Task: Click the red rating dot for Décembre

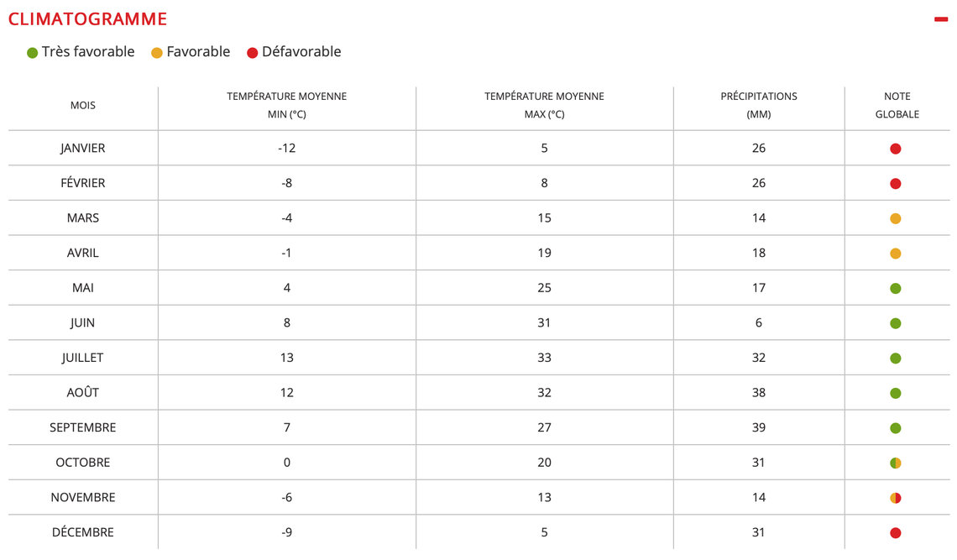Action: (x=896, y=532)
